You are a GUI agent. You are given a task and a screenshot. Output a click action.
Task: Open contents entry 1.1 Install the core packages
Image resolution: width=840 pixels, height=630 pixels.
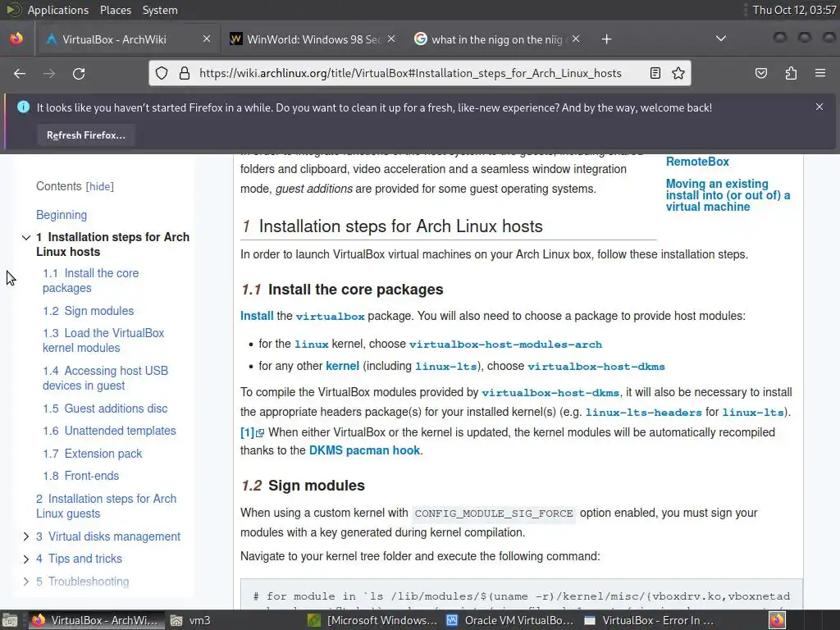(x=90, y=281)
